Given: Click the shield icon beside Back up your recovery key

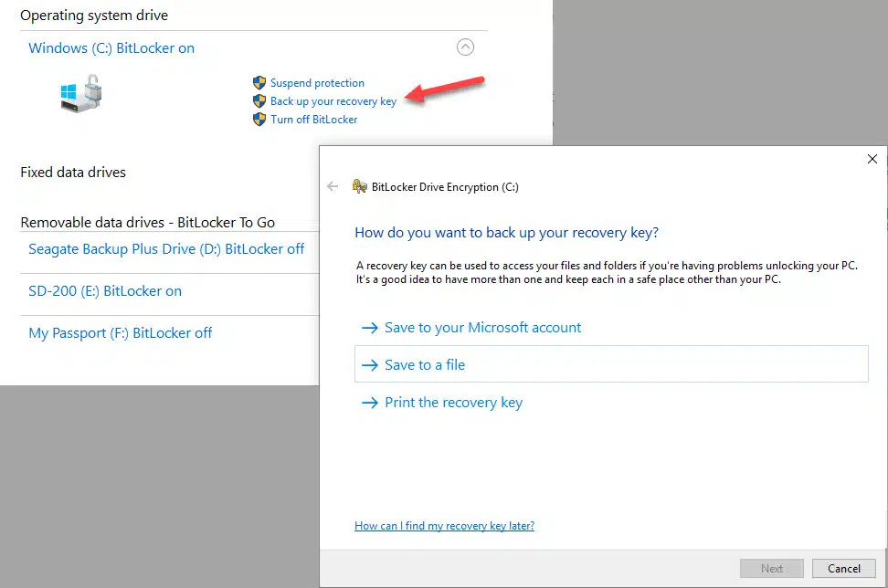Looking at the screenshot, I should pos(259,101).
